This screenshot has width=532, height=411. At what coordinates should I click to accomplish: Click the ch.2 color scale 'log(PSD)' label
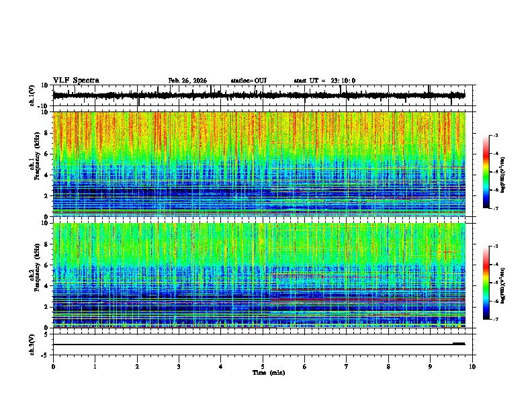coord(502,286)
